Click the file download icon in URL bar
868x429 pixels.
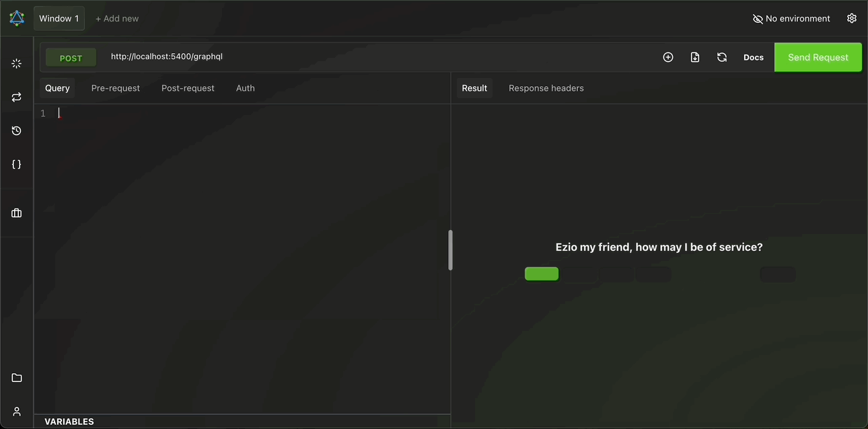point(695,57)
